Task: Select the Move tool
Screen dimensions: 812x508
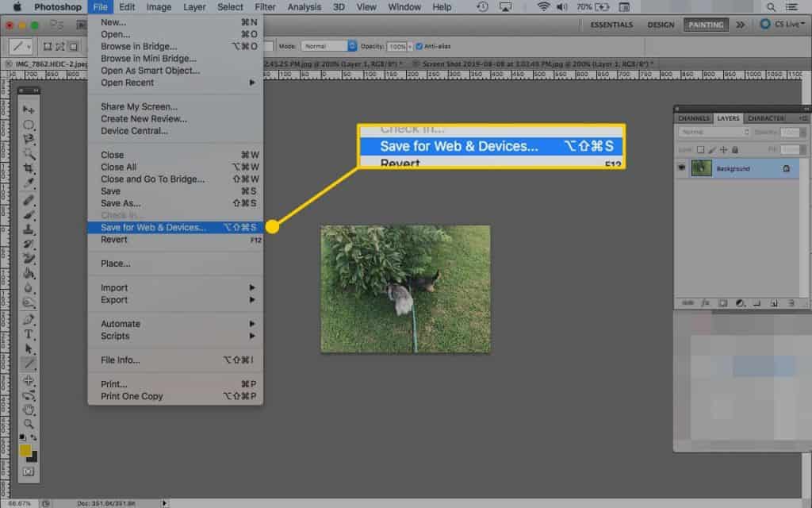Action: click(29, 110)
